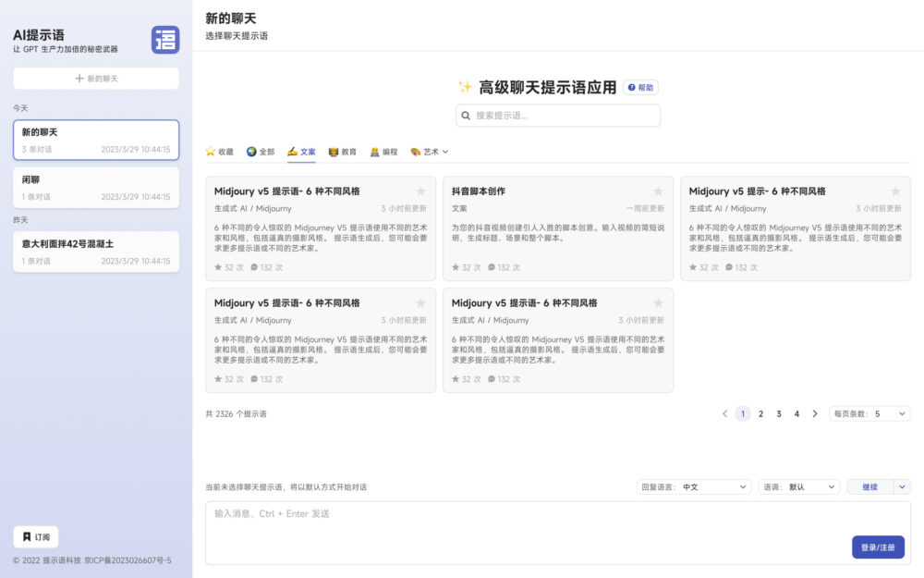Click the 订阅 subscribe icon at bottom left
This screenshot has height=578, width=924.
pos(28,535)
